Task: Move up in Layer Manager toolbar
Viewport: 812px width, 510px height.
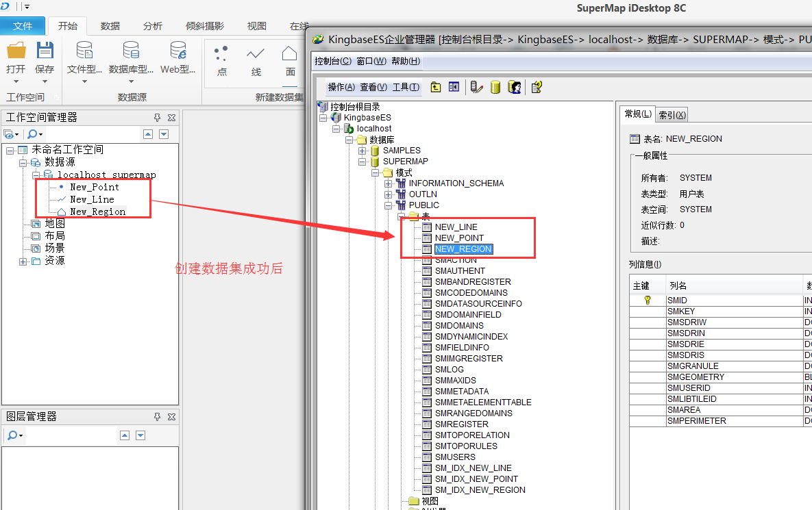Action: point(125,435)
